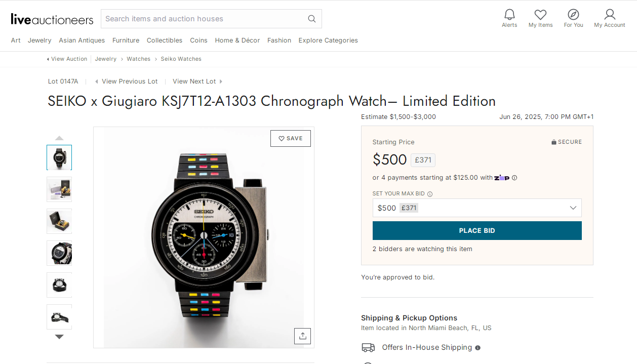Select the Coins category
Viewport: 637px width, 364px height.
(x=198, y=40)
